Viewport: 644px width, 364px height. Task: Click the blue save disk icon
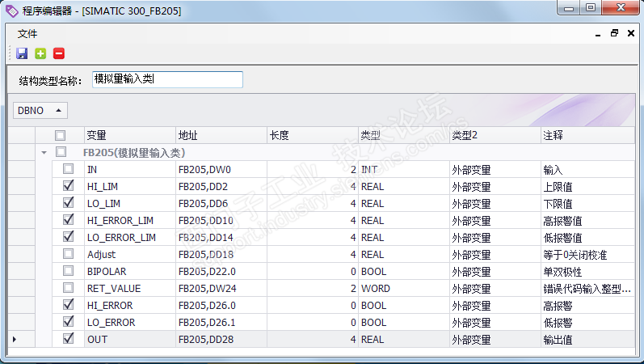click(22, 53)
